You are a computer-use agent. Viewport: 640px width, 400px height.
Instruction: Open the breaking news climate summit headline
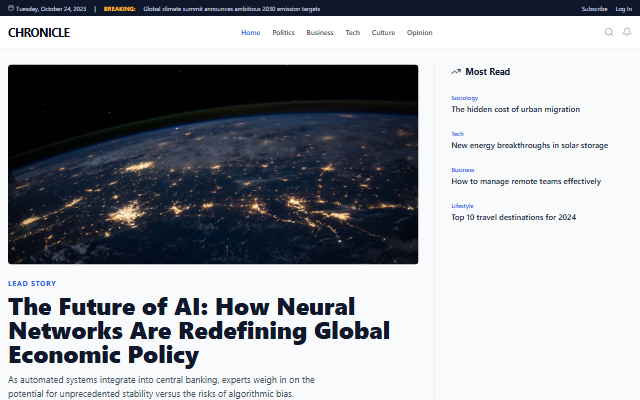pyautogui.click(x=231, y=9)
